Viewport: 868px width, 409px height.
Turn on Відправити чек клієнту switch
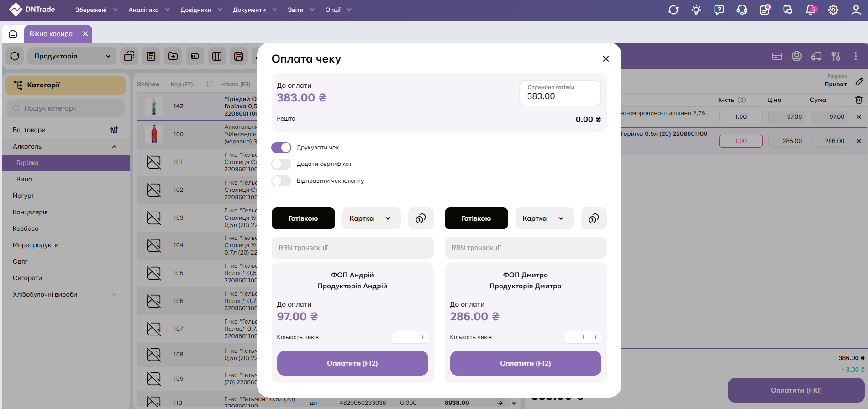(281, 181)
